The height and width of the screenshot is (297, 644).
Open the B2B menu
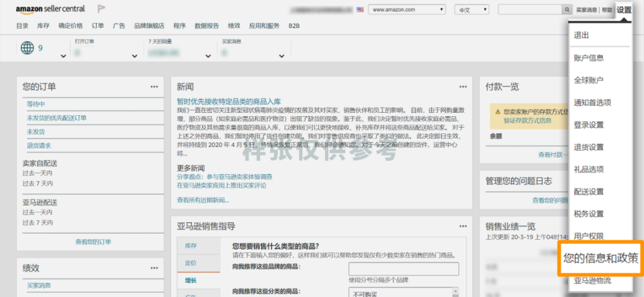(294, 26)
